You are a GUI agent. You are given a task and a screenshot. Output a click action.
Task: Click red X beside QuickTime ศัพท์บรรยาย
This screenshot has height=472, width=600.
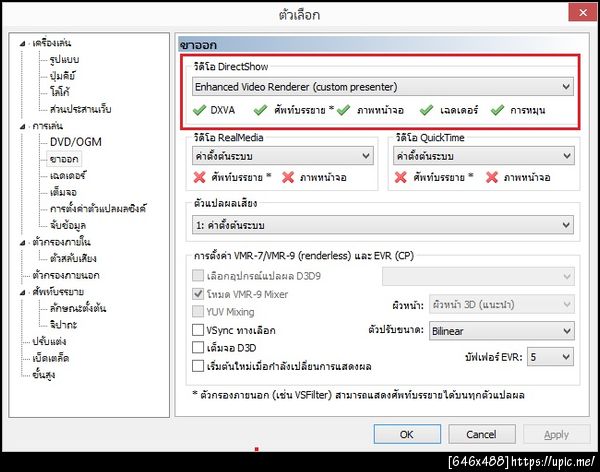click(x=401, y=177)
